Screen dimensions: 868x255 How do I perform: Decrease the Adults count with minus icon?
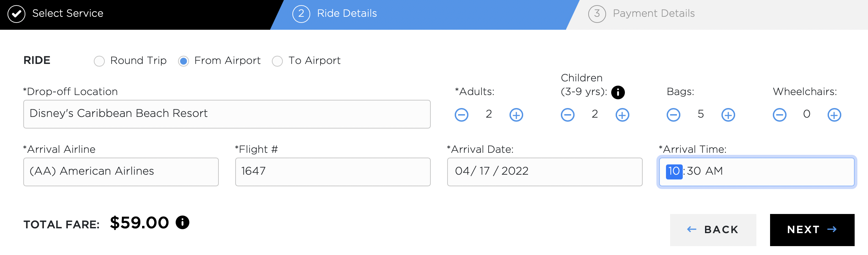461,115
